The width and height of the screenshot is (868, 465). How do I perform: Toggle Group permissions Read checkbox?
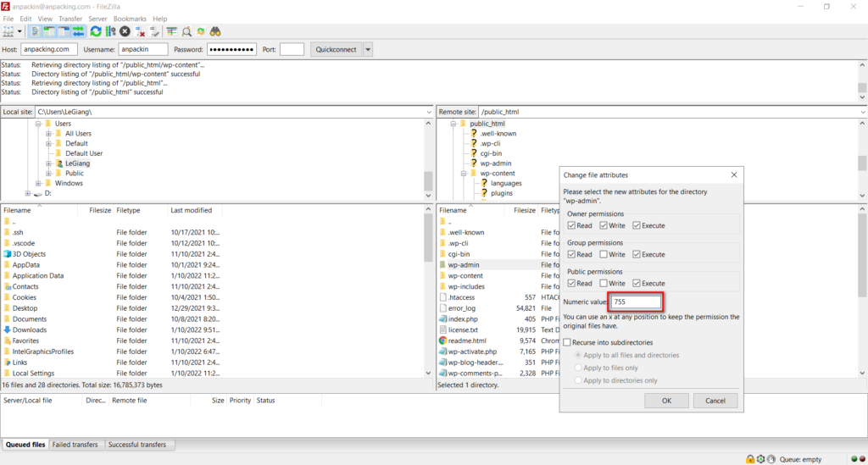click(571, 254)
